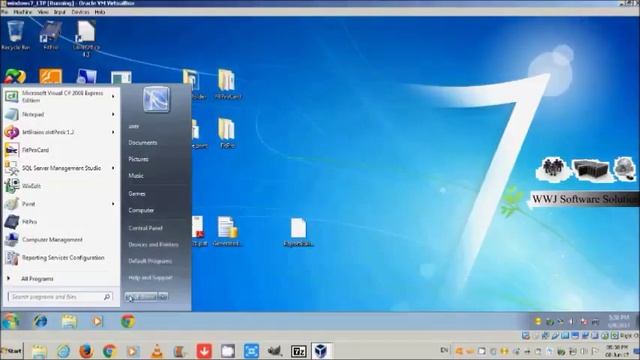The image size is (640, 360).
Task: Open the VirtualBox Machine menu
Action: (22, 12)
